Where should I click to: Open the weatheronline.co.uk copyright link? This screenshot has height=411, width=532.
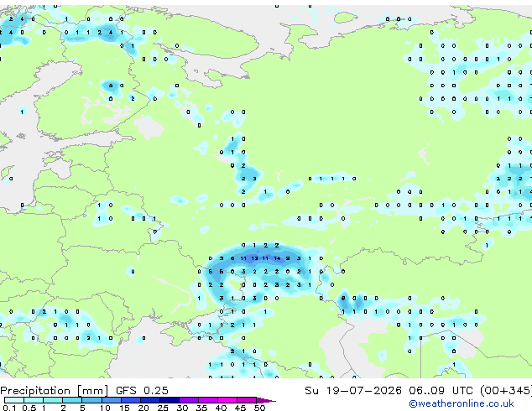[461, 403]
